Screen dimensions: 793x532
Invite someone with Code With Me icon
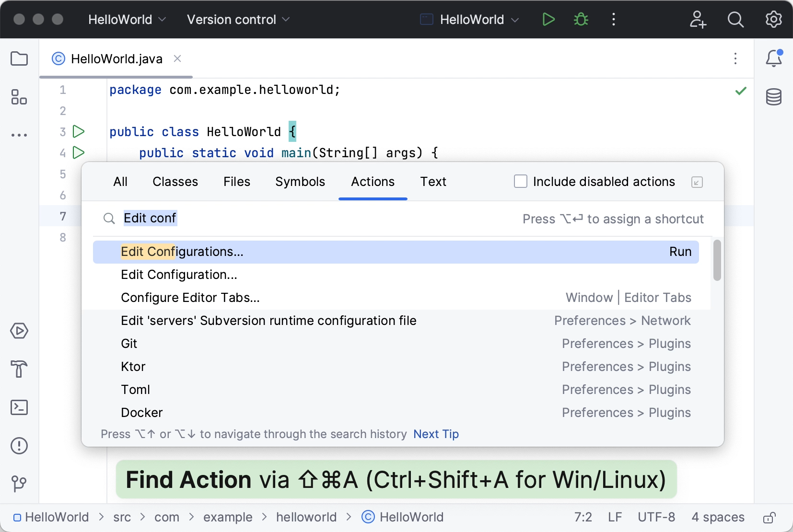click(x=698, y=19)
